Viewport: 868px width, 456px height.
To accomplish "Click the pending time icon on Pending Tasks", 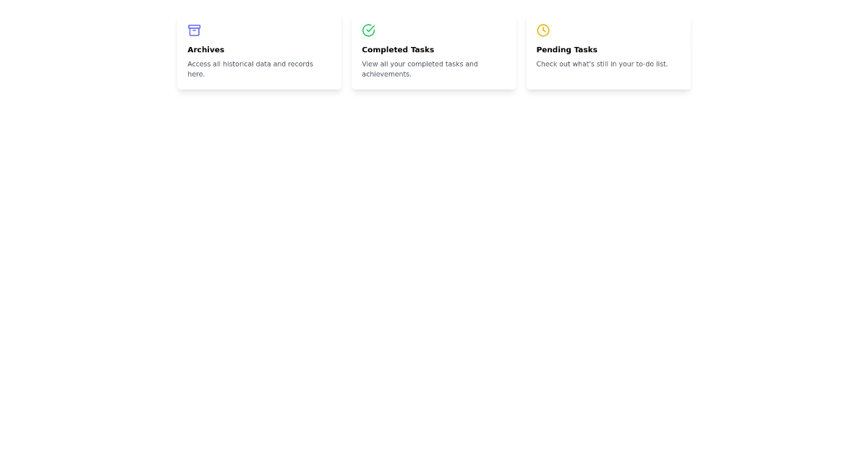I will tap(543, 30).
